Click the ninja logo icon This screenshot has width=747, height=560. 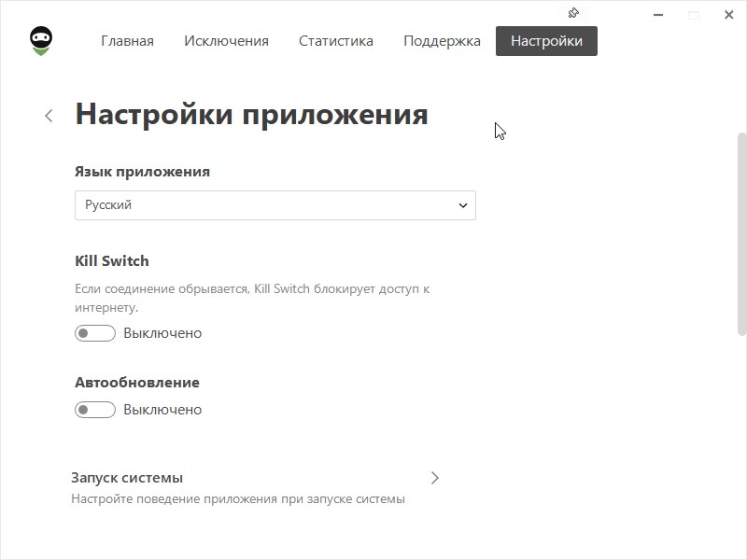click(x=41, y=41)
